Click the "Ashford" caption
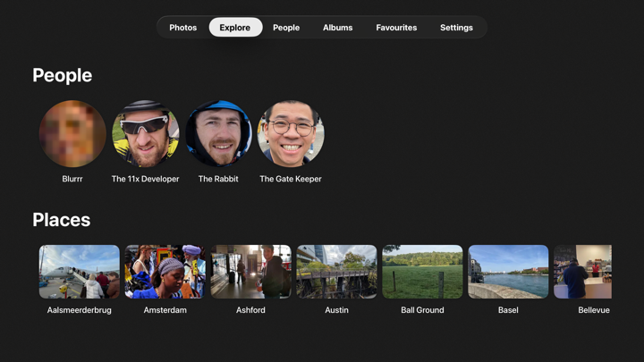Image resolution: width=644 pixels, height=362 pixels. [250, 310]
